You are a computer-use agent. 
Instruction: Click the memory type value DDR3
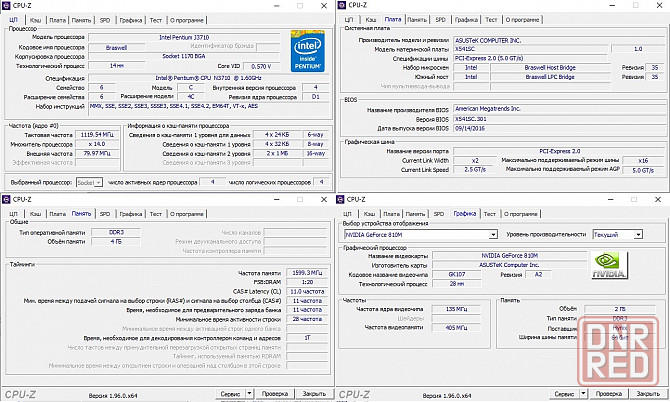point(116,232)
